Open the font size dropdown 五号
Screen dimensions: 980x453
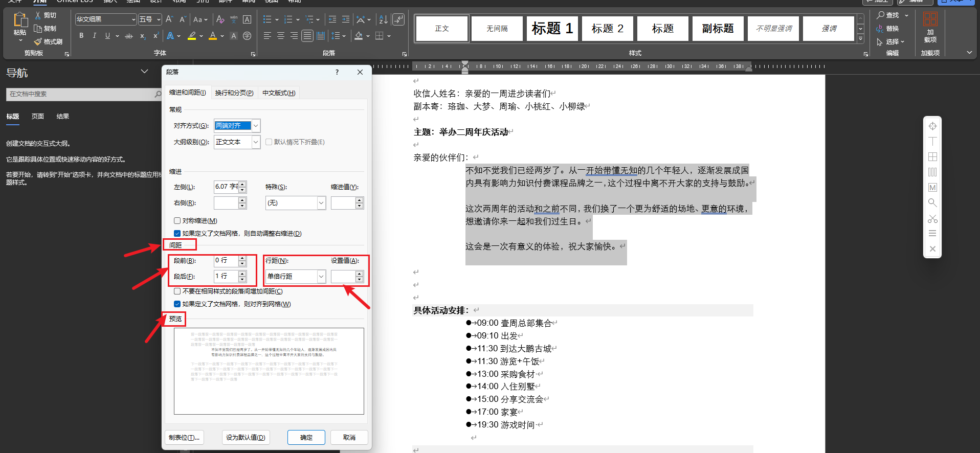tap(159, 19)
